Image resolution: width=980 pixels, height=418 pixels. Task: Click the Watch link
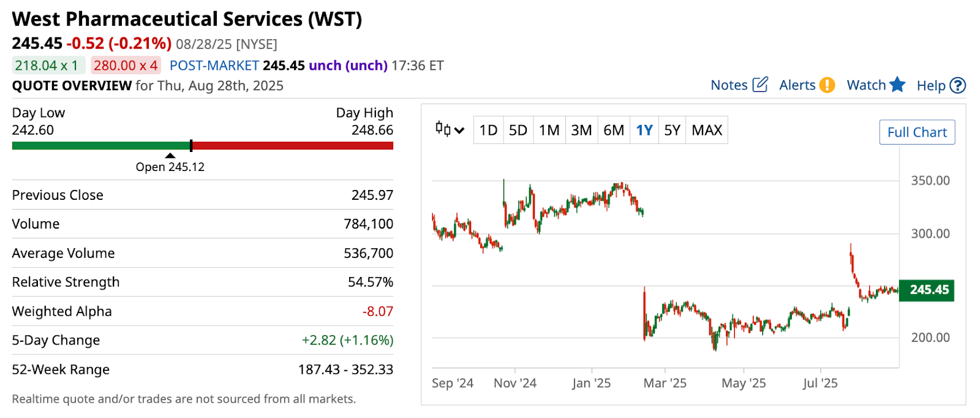coord(866,85)
